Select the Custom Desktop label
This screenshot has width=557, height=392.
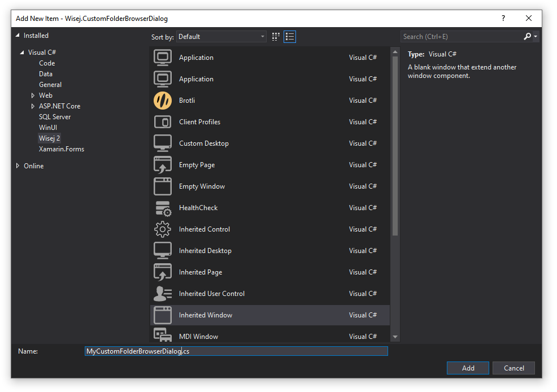[204, 143]
